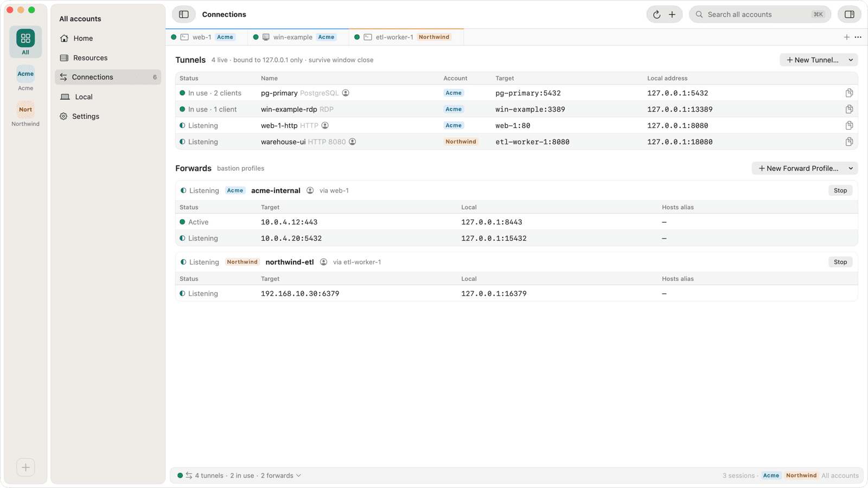Copy warehouse-ui local address icon
The height and width of the screenshot is (488, 868).
click(x=849, y=142)
